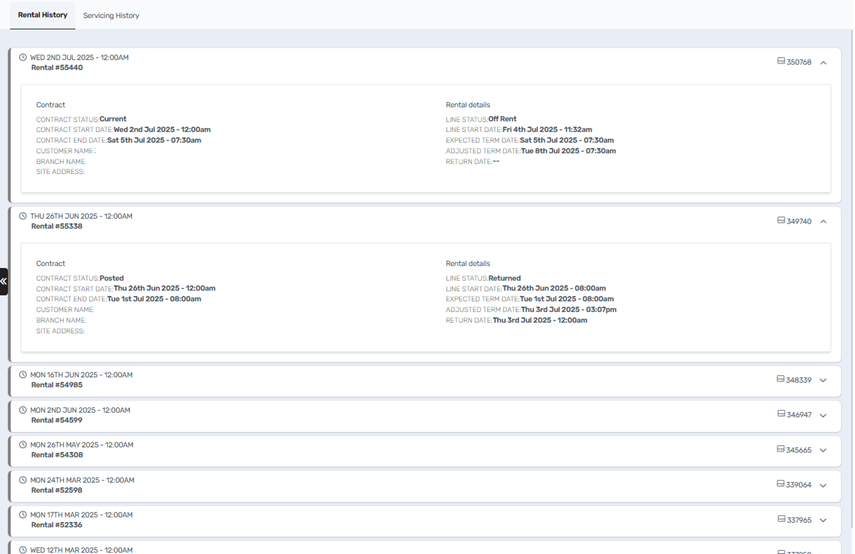Open reference number 339064
The image size is (855, 554).
click(798, 485)
